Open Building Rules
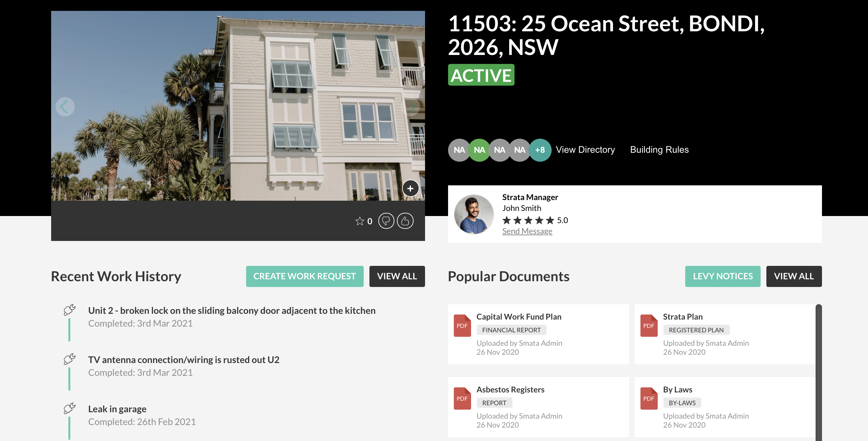The height and width of the screenshot is (441, 868). coord(659,150)
